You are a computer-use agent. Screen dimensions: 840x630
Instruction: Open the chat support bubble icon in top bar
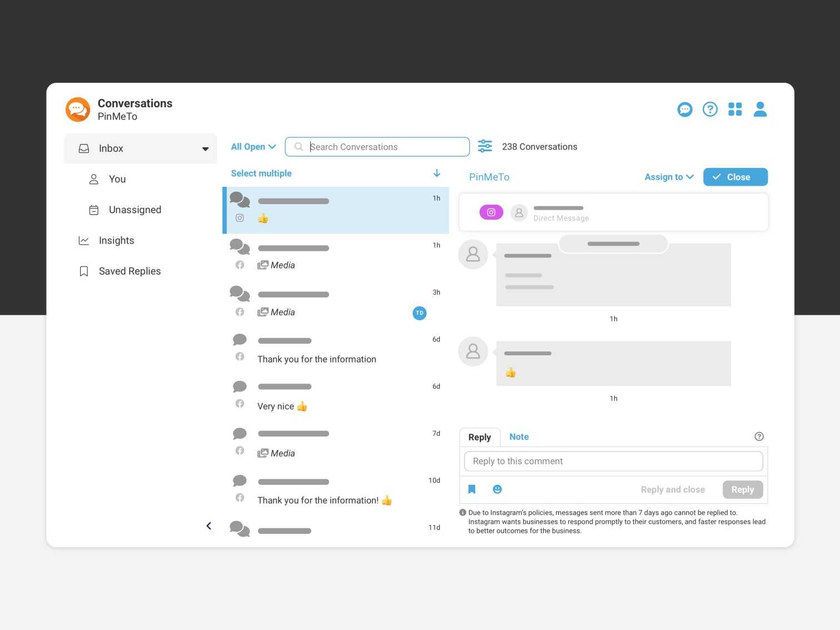coord(685,109)
